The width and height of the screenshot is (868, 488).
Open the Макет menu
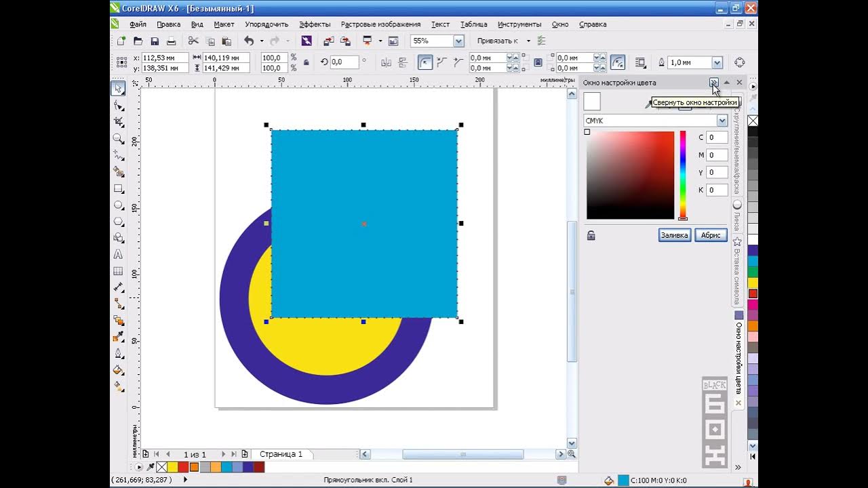[224, 24]
